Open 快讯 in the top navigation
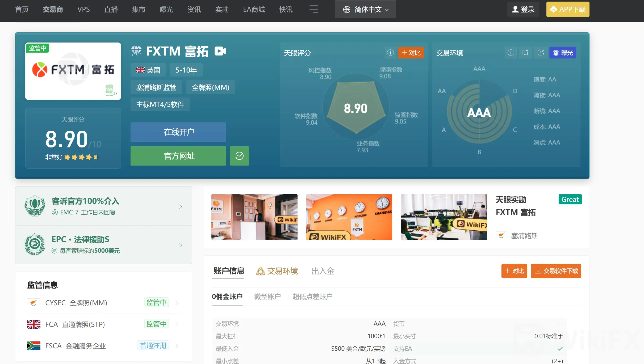This screenshot has height=364, width=644. pos(286,10)
